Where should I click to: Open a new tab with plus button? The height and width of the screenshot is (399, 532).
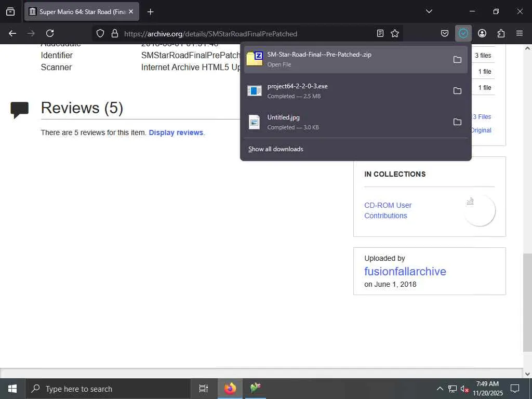point(150,12)
